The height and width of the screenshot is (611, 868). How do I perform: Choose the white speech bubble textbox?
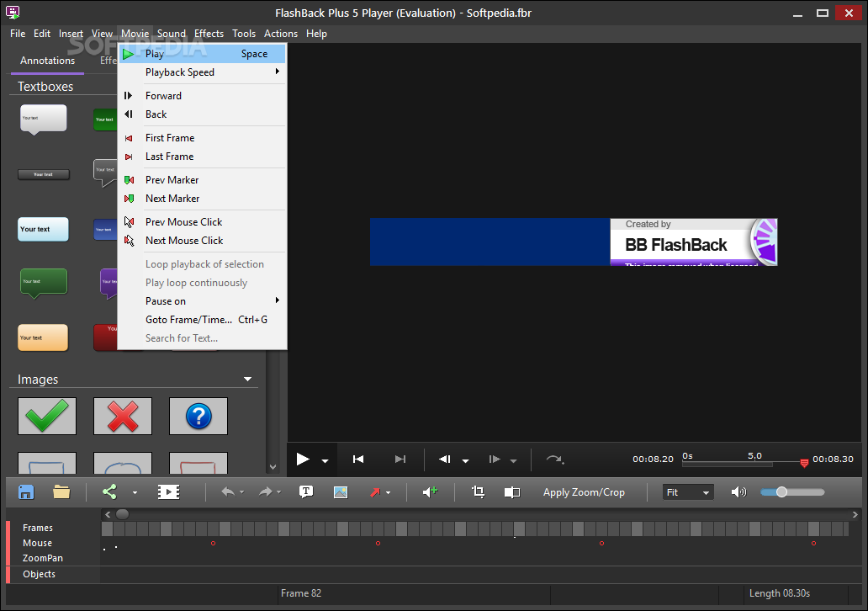pyautogui.click(x=43, y=120)
